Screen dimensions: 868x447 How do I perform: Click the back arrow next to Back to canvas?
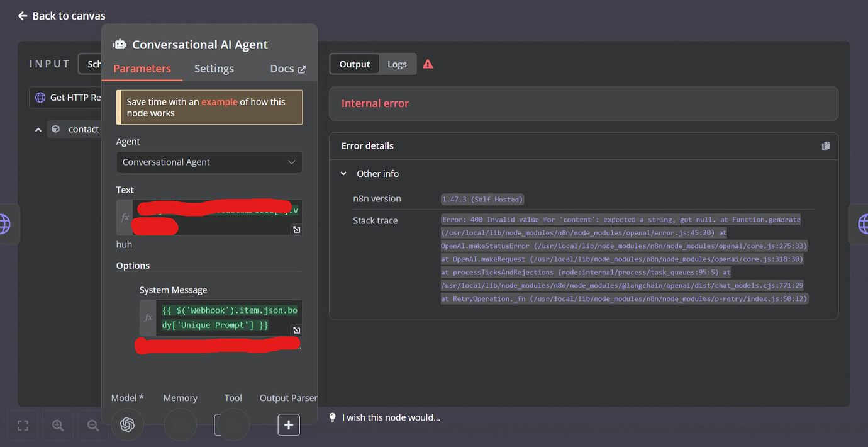[22, 15]
